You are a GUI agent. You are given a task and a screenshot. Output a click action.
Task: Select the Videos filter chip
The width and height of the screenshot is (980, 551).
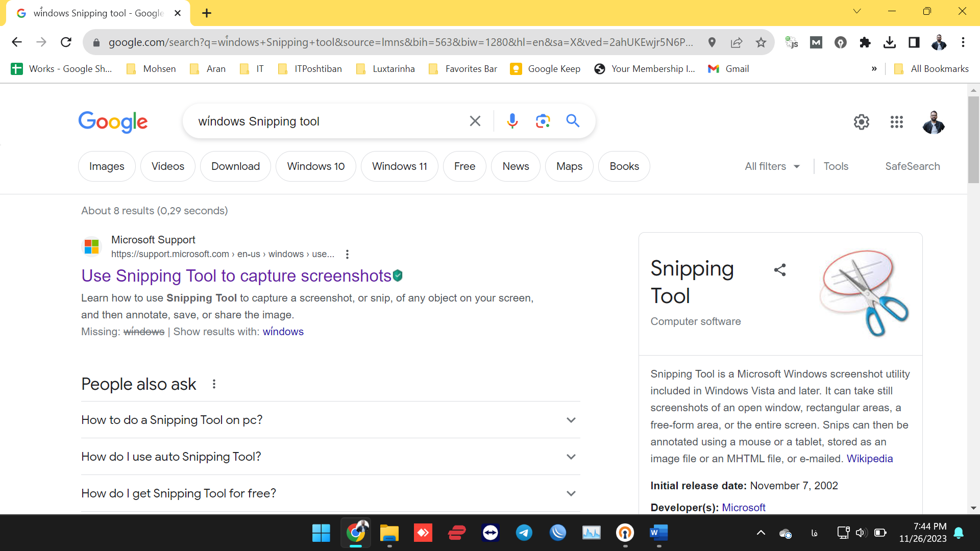pos(168,166)
